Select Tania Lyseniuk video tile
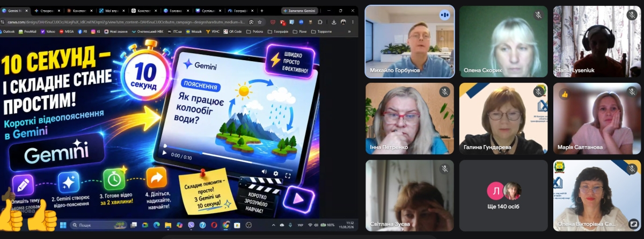Screen dimensions: 644x239 click(597, 42)
